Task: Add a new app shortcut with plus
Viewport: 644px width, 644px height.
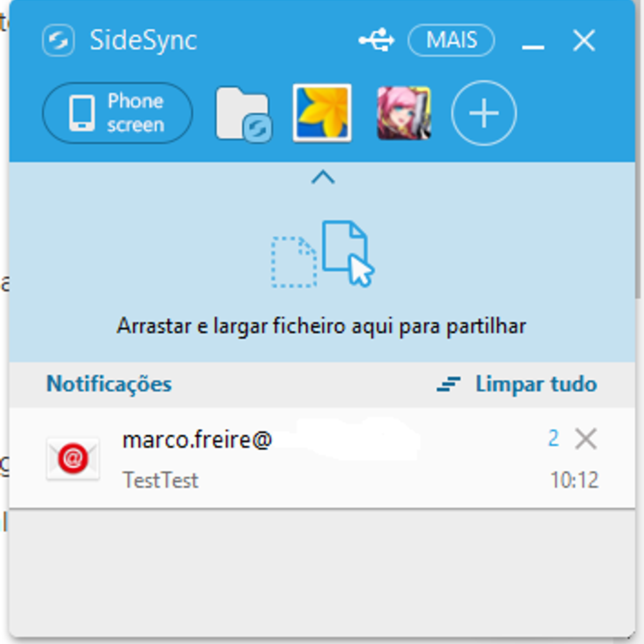Action: [x=484, y=113]
